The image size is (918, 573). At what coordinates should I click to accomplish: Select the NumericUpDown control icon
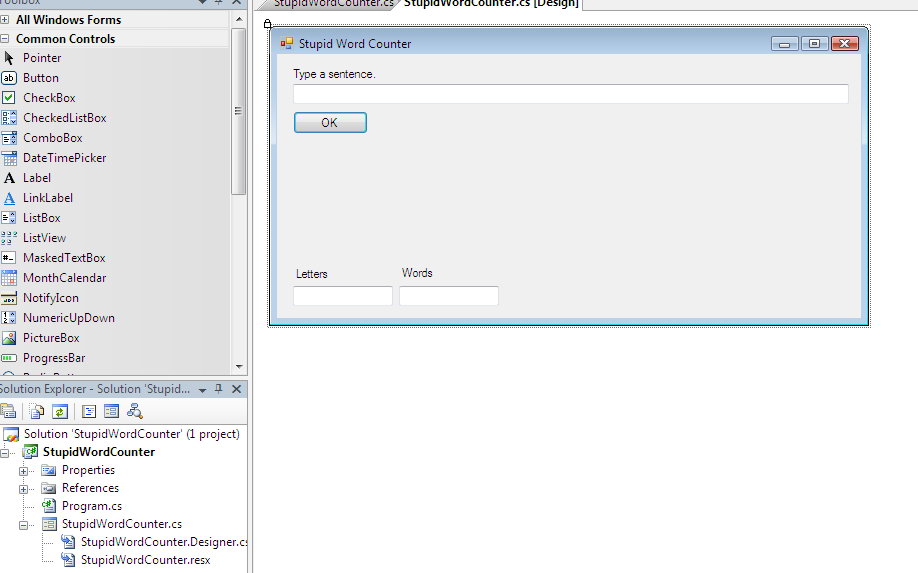[9, 318]
